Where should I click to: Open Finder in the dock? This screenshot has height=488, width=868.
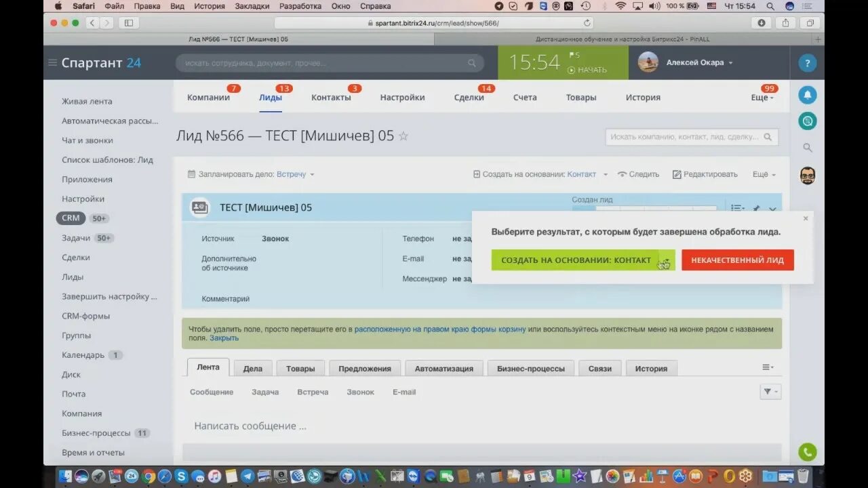pos(65,476)
